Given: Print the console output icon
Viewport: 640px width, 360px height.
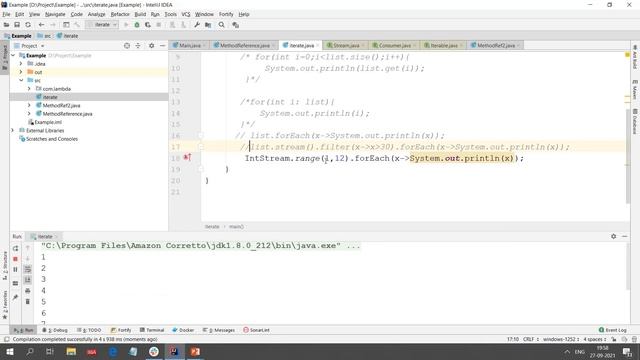Looking at the screenshot, I should [28, 291].
